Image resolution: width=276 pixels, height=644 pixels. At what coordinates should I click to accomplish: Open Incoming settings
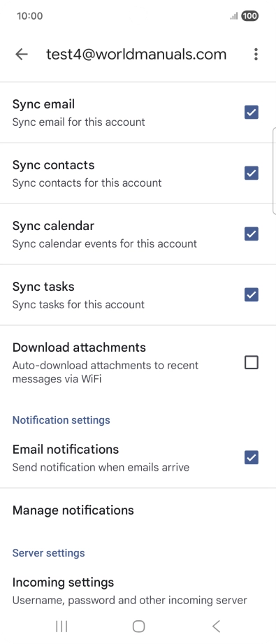[138, 591]
